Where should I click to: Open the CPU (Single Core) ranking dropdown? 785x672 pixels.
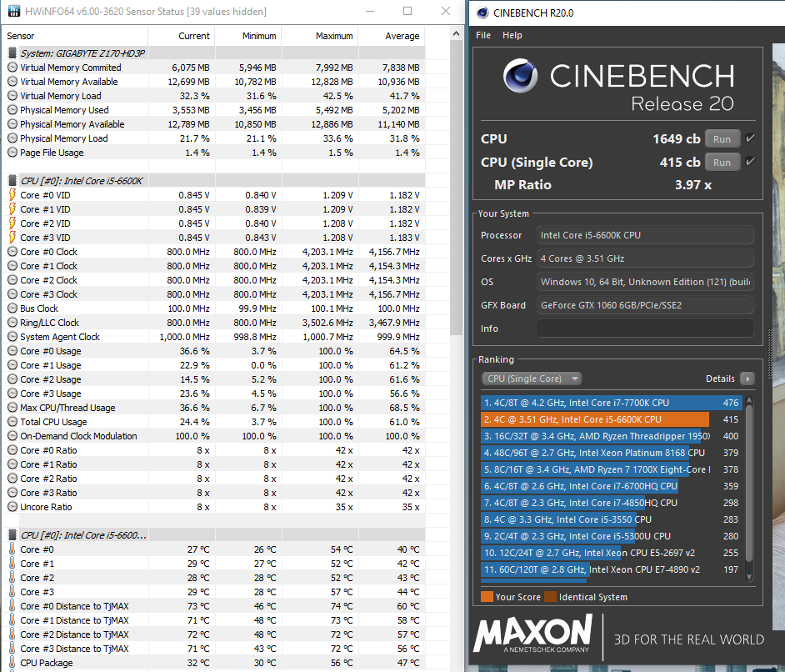[531, 379]
